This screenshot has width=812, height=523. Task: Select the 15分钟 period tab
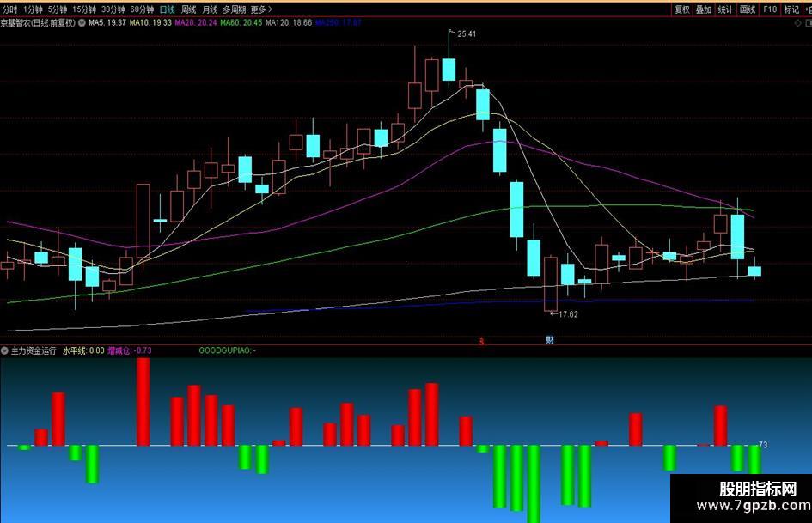point(84,9)
